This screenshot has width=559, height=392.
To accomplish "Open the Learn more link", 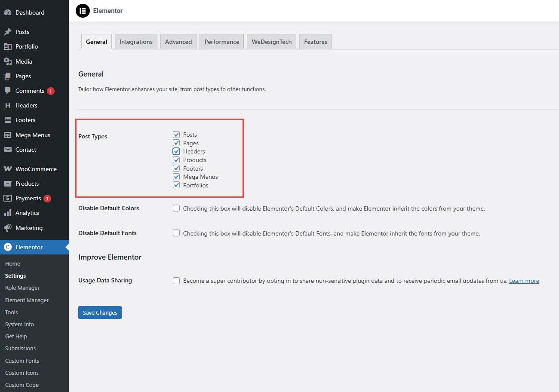I will [x=524, y=281].
